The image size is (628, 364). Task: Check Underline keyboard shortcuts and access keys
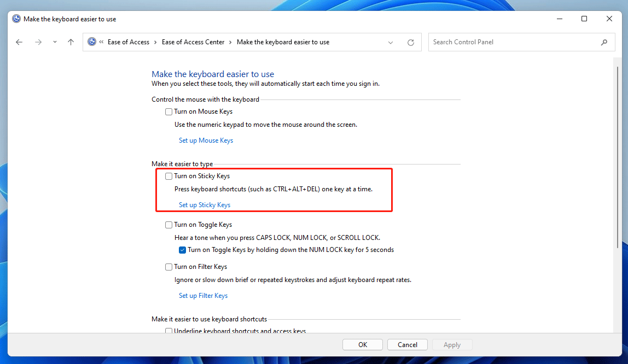tap(168, 331)
